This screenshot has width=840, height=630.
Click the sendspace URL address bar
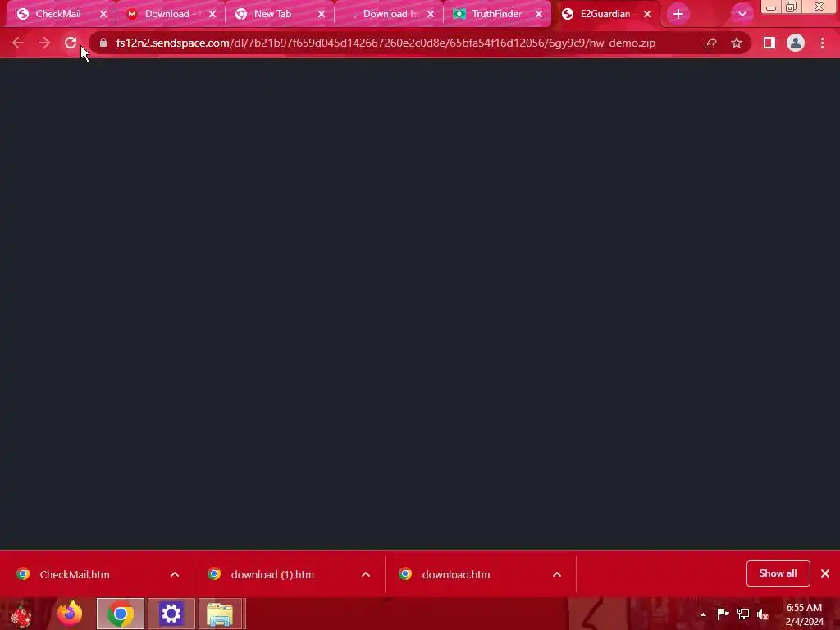[386, 43]
